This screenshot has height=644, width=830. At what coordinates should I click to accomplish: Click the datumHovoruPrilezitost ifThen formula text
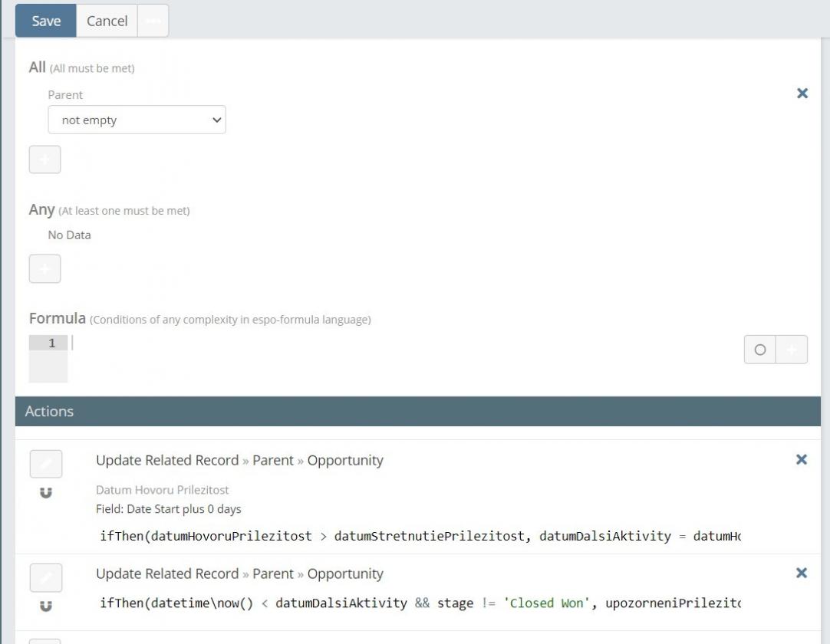click(x=420, y=536)
